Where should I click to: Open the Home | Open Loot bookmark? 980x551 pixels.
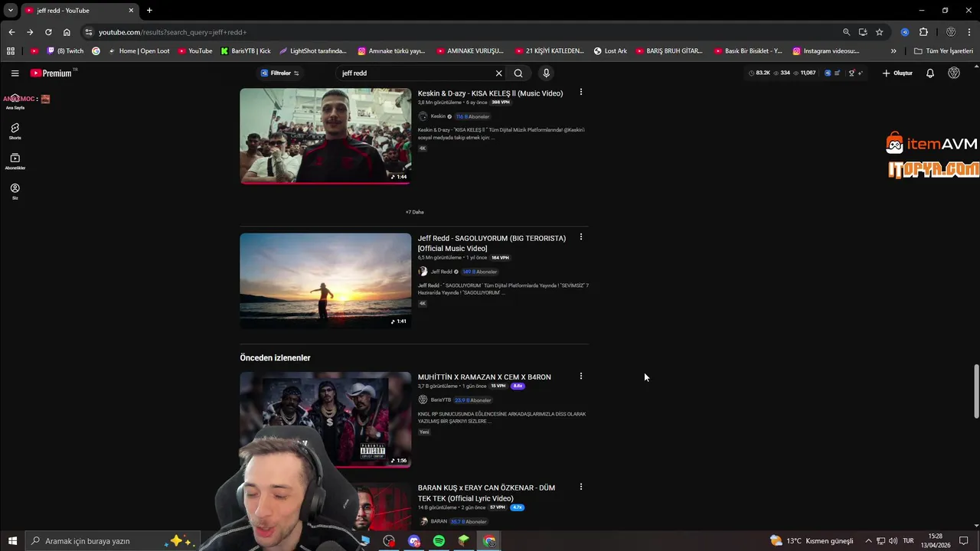tap(139, 51)
